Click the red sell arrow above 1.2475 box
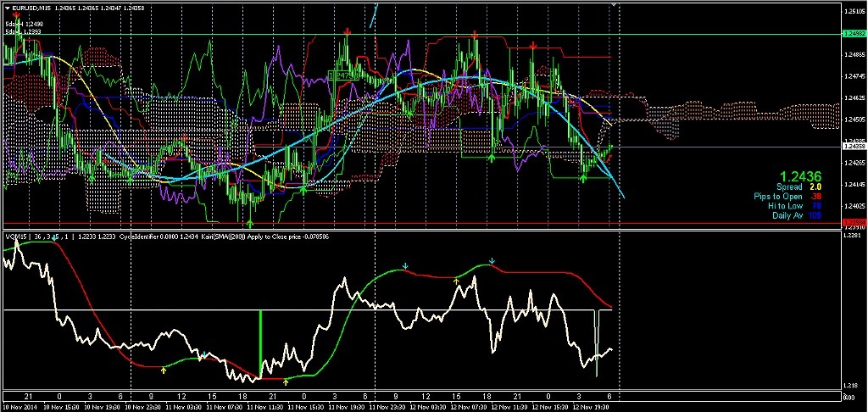Image resolution: width=868 pixels, height=412 pixels. (x=348, y=31)
